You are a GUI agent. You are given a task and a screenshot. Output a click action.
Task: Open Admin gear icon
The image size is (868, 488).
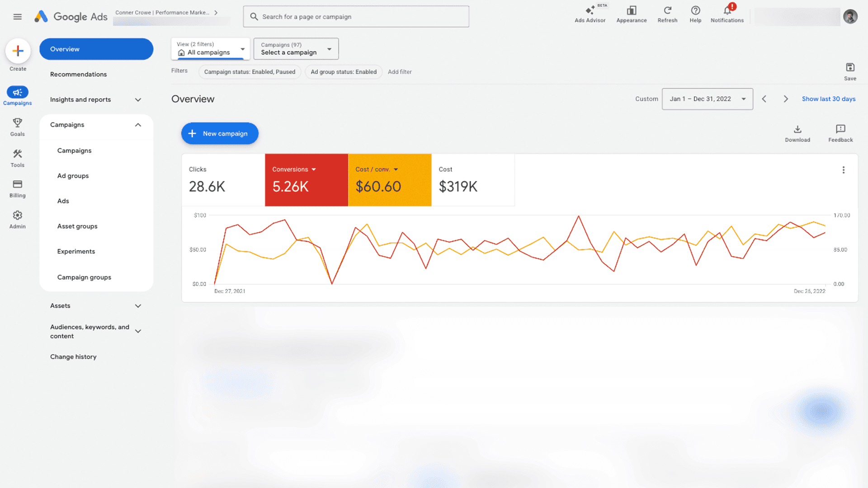point(17,216)
